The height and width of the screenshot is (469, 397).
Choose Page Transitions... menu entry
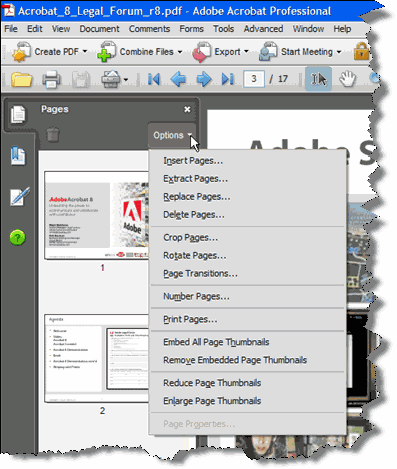click(247, 274)
